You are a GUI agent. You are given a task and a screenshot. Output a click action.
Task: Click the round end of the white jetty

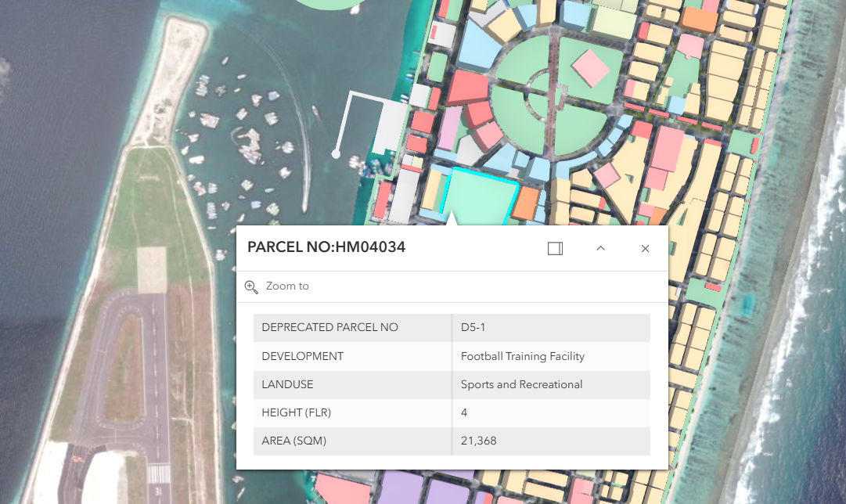coord(336,154)
